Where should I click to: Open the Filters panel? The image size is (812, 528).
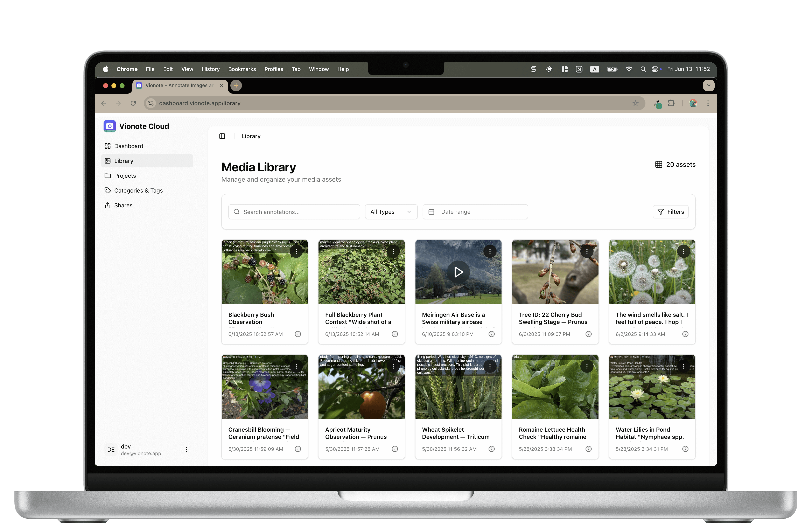670,212
